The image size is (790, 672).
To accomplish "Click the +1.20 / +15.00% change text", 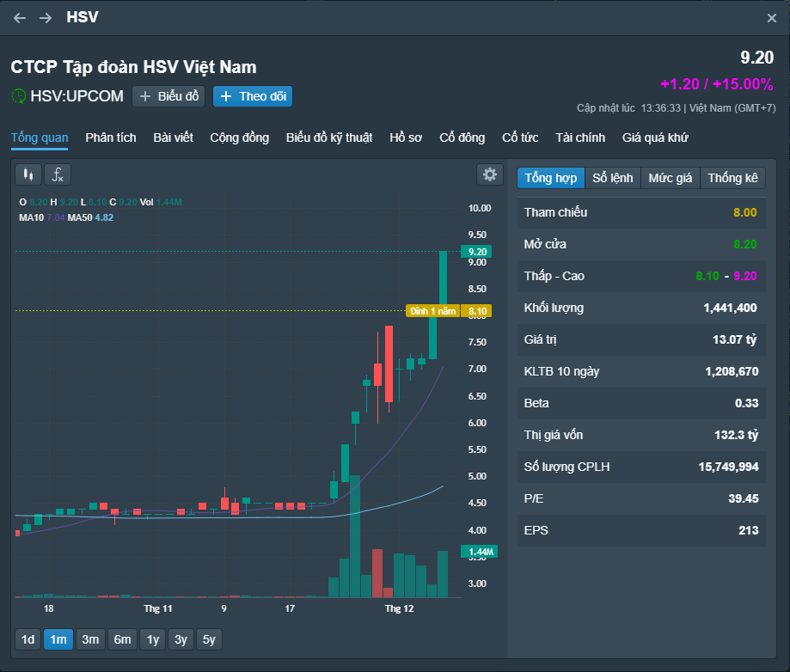I will point(716,83).
